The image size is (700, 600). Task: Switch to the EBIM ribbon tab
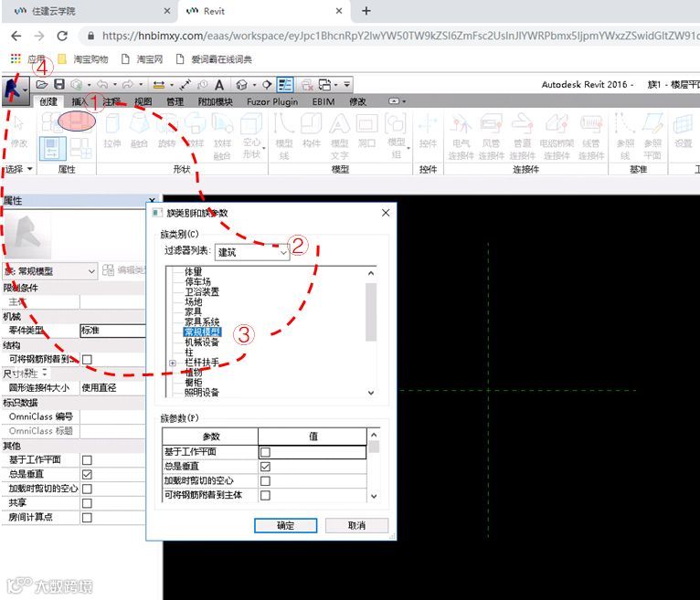tap(323, 101)
